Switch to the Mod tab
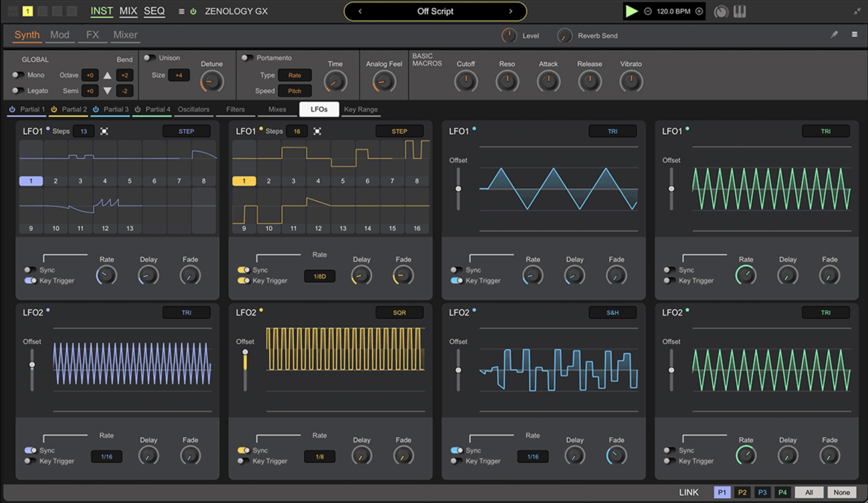The width and height of the screenshot is (868, 503). coord(60,35)
